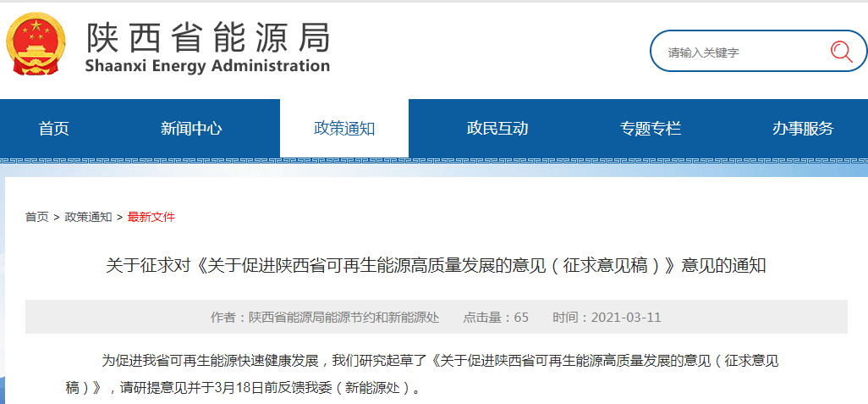The width and height of the screenshot is (868, 404).
Task: Click the 首页 breadcrumb link
Action: pyautogui.click(x=36, y=217)
